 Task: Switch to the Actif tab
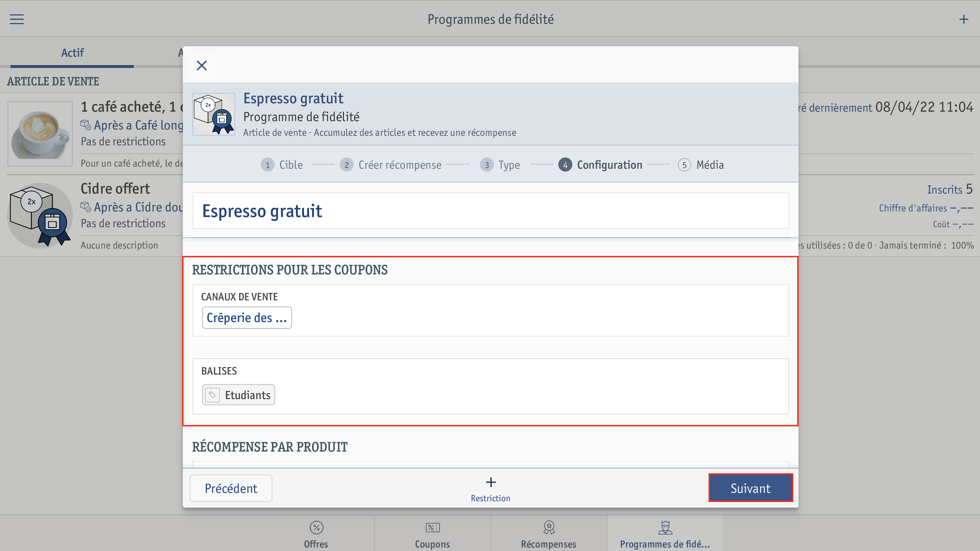pyautogui.click(x=72, y=53)
